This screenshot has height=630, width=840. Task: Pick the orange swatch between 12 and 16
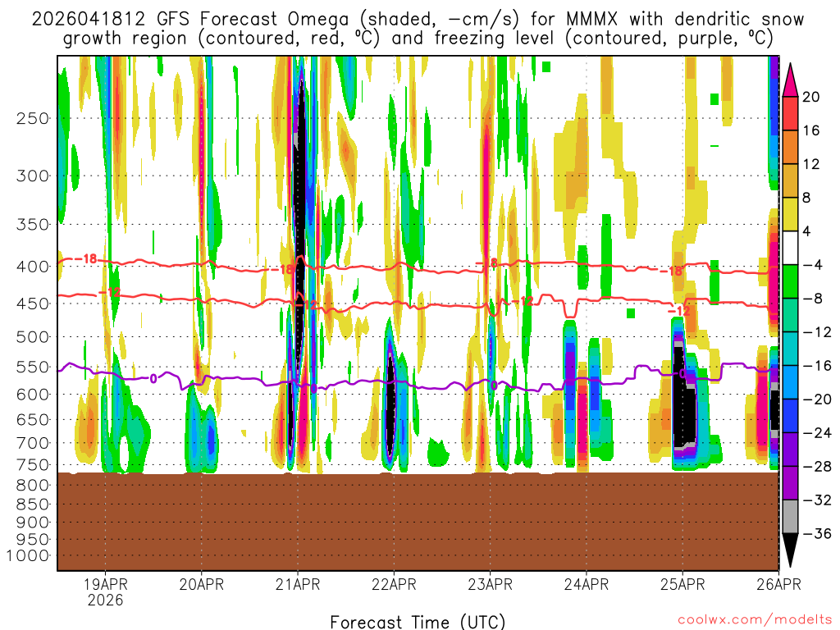click(791, 147)
